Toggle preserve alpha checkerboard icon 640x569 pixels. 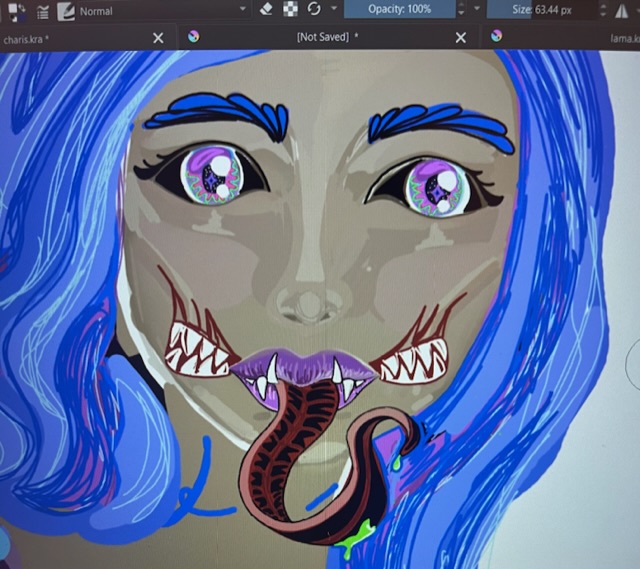point(290,9)
